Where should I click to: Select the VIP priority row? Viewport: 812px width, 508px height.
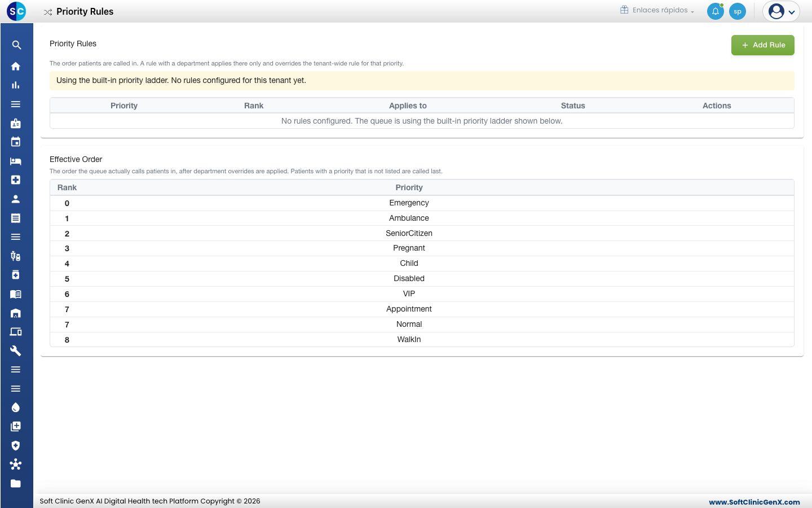422,294
